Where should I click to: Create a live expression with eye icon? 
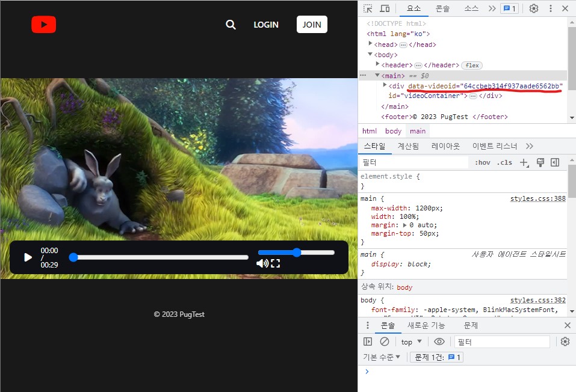[x=439, y=341]
